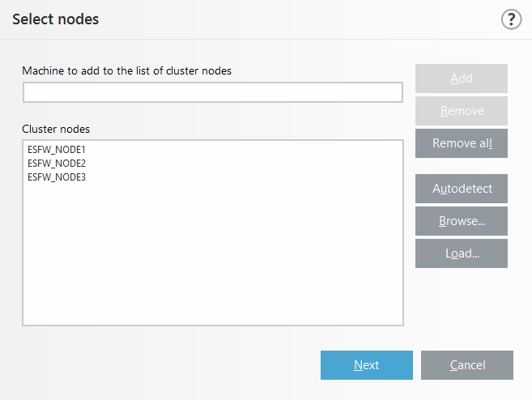Image resolution: width=532 pixels, height=400 pixels.
Task: Cancel the Select nodes dialog
Action: tap(467, 365)
